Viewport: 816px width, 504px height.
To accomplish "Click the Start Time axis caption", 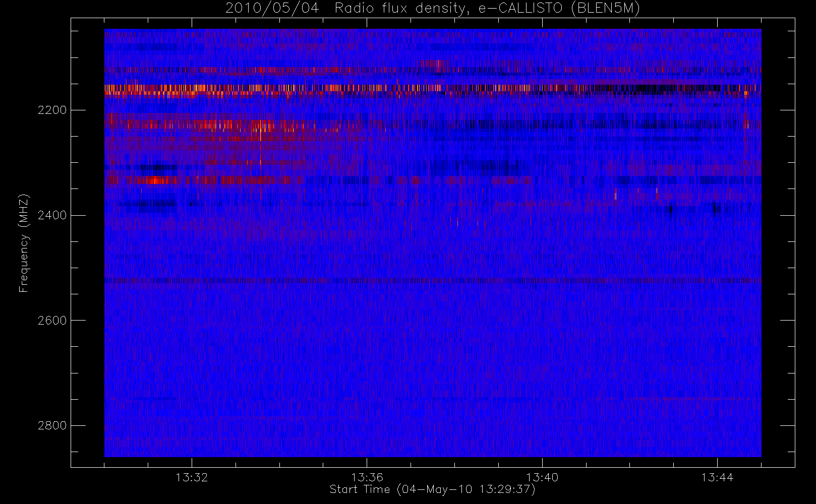I will pos(433,489).
